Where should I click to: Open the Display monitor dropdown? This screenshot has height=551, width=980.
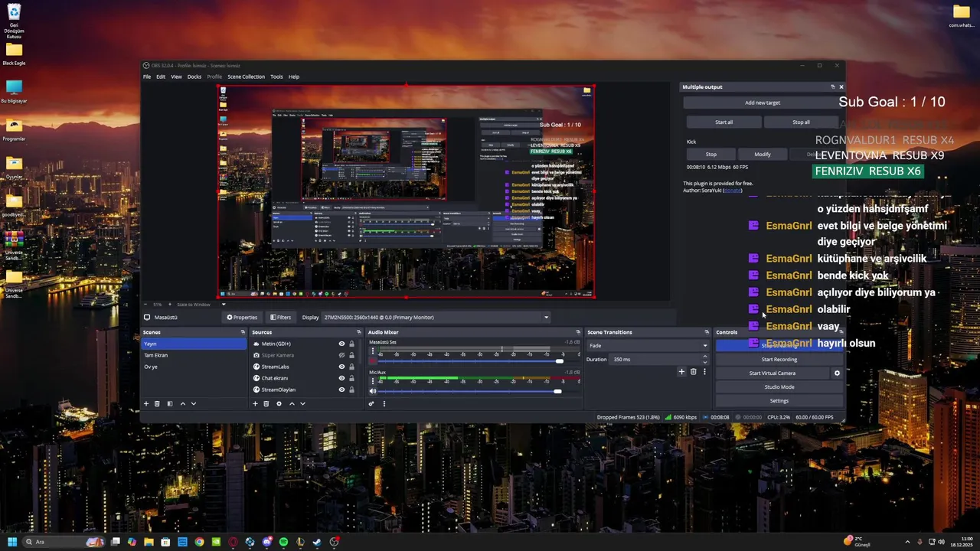tap(436, 318)
